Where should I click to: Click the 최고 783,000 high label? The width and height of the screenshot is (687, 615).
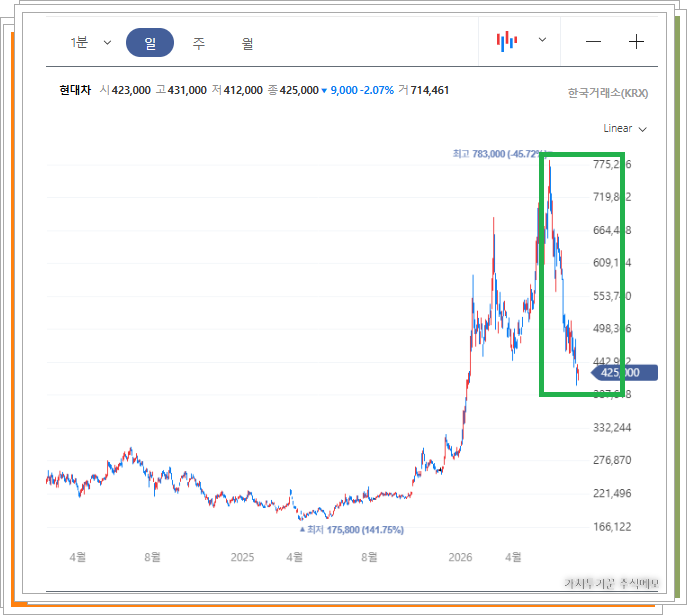pos(498,154)
